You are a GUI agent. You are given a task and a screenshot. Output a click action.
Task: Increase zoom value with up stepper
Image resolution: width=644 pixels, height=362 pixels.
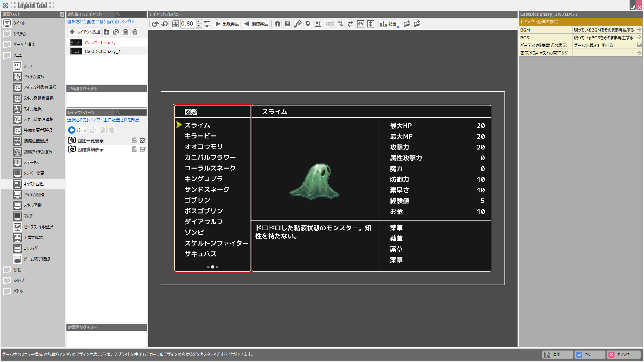tap(199, 22)
